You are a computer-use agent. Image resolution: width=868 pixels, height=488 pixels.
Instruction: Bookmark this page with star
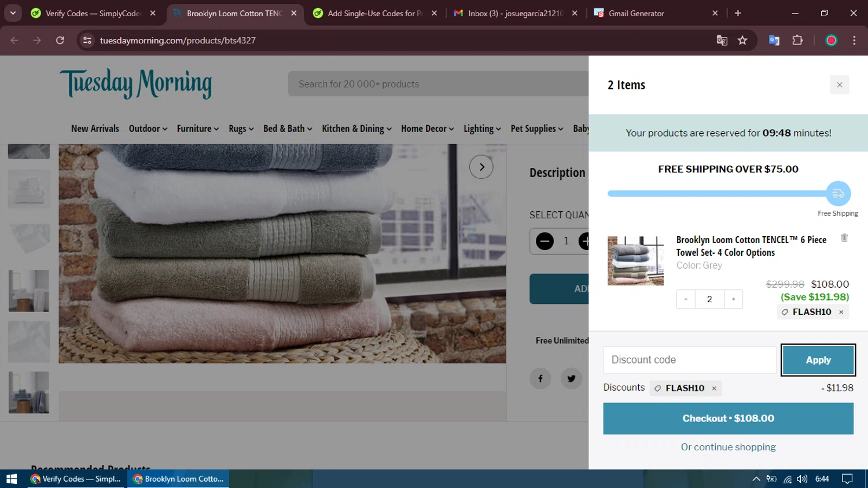point(742,41)
